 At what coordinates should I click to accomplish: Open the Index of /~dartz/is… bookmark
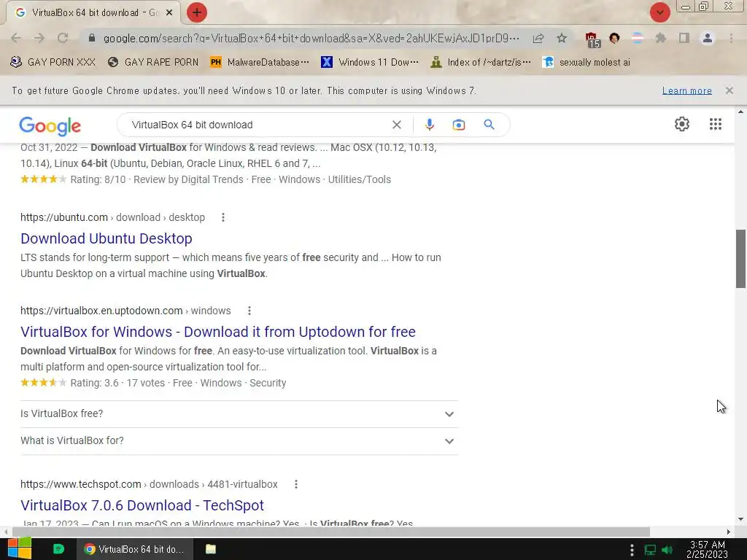[x=480, y=63]
